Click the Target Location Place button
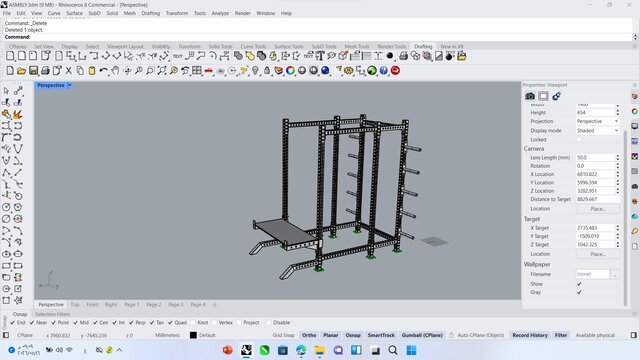 pyautogui.click(x=598, y=254)
